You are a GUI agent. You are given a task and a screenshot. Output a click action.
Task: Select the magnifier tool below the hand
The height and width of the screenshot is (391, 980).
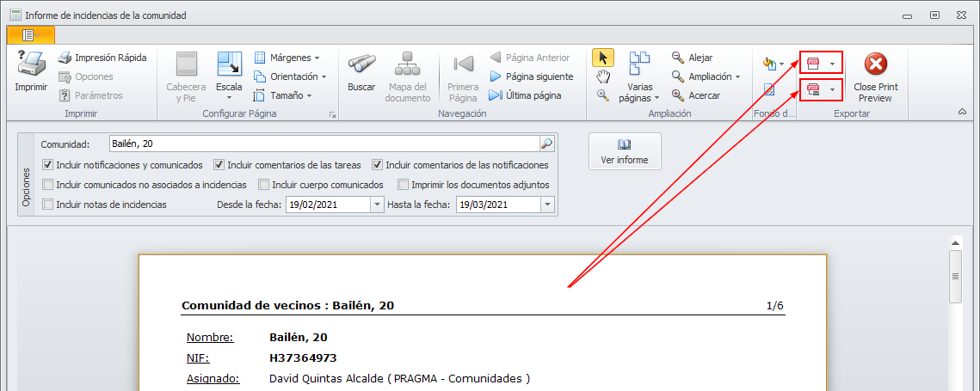pyautogui.click(x=603, y=95)
